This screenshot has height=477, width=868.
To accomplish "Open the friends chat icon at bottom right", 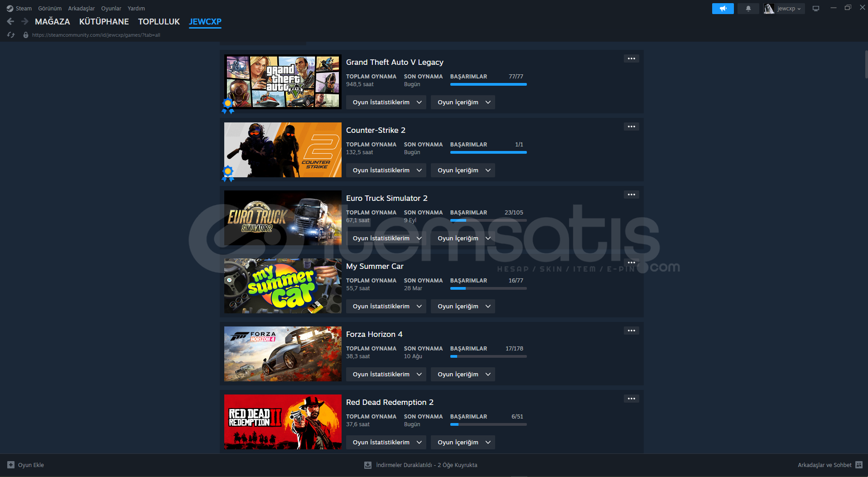I will (x=859, y=465).
